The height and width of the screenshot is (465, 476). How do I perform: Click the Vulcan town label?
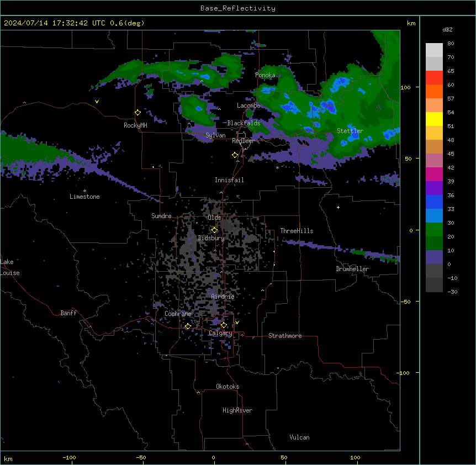pyautogui.click(x=300, y=437)
